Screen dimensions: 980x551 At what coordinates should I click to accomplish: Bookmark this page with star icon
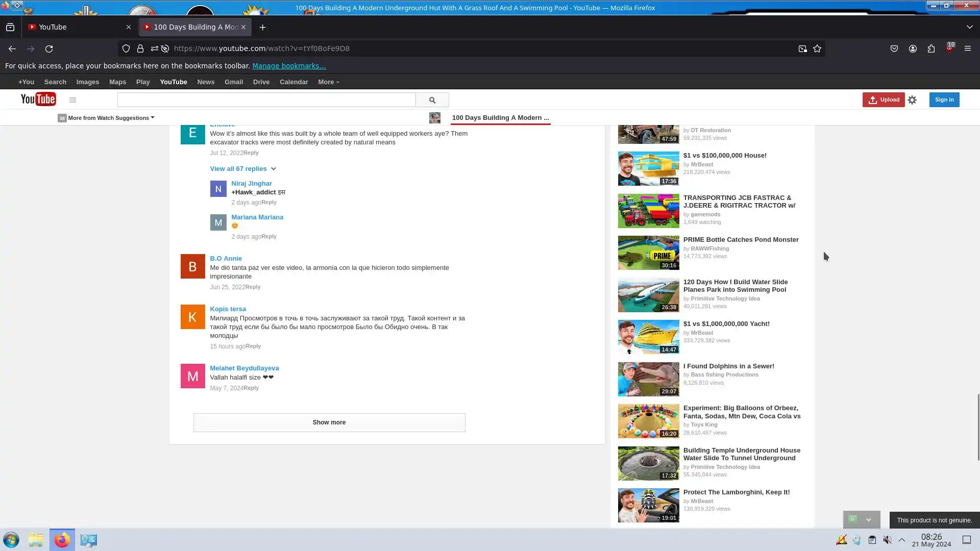tap(817, 48)
